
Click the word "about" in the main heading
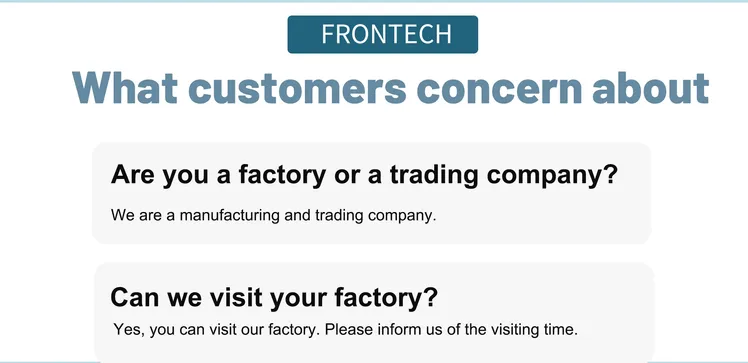click(x=650, y=88)
